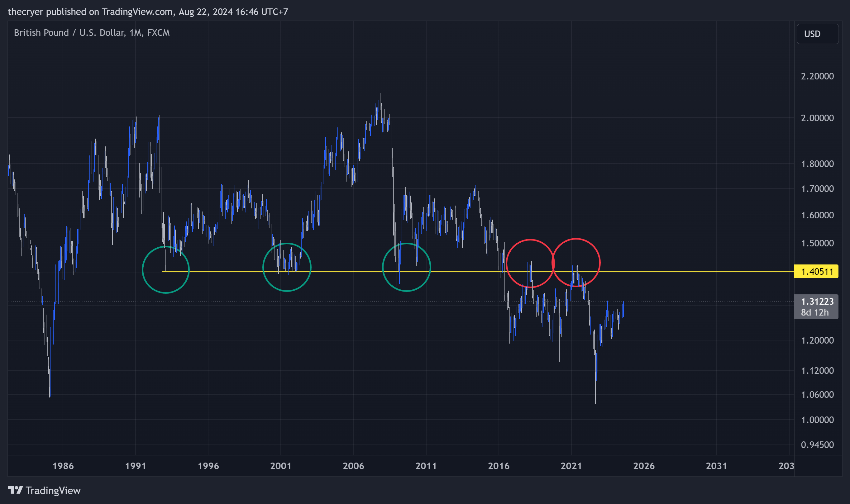The width and height of the screenshot is (850, 504).
Task: Click the 1.70000 price axis label
Action: [x=817, y=188]
